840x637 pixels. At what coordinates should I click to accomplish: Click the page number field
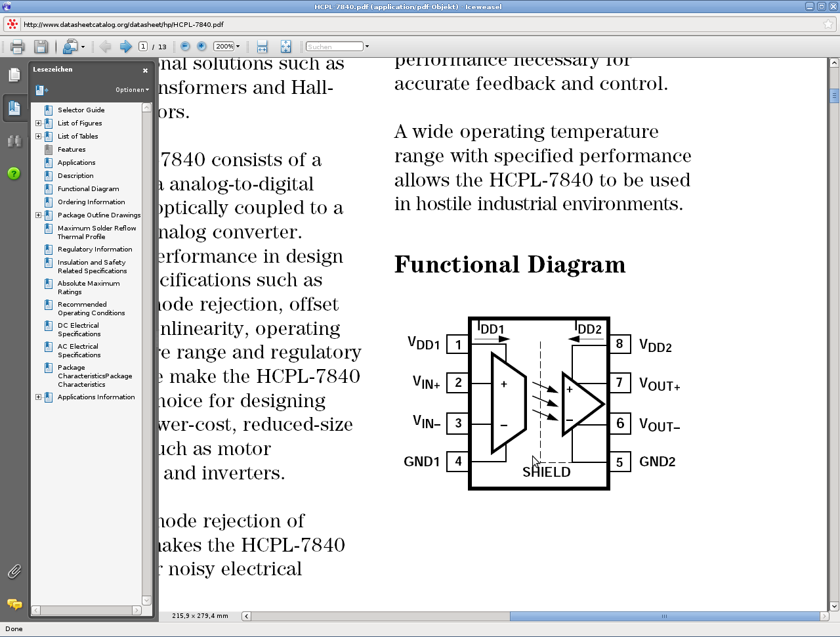(x=143, y=47)
